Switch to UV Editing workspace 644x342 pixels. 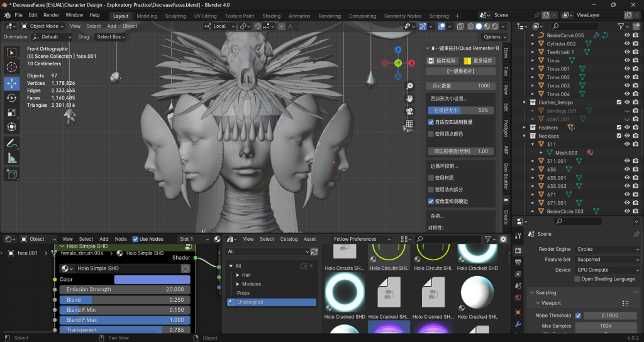coord(205,16)
